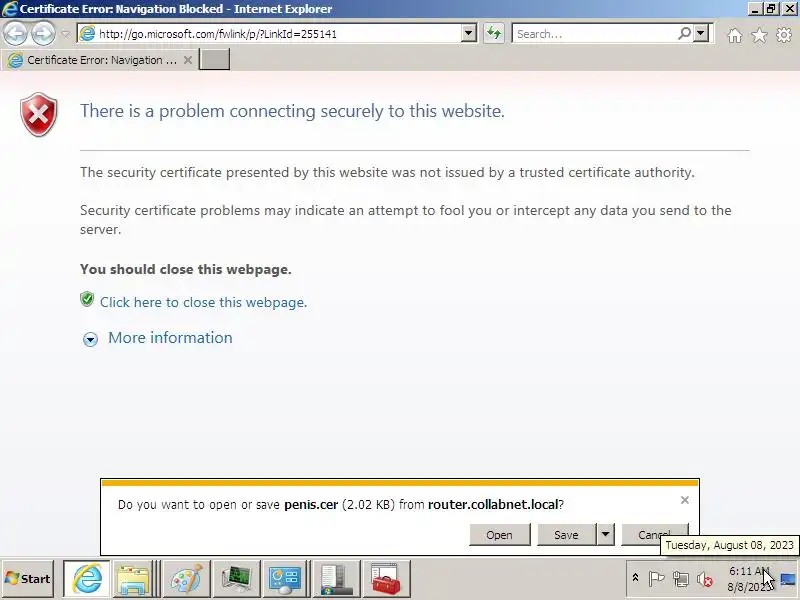This screenshot has height=600, width=800.
Task: Refresh the page with the green arrows icon
Action: point(494,34)
